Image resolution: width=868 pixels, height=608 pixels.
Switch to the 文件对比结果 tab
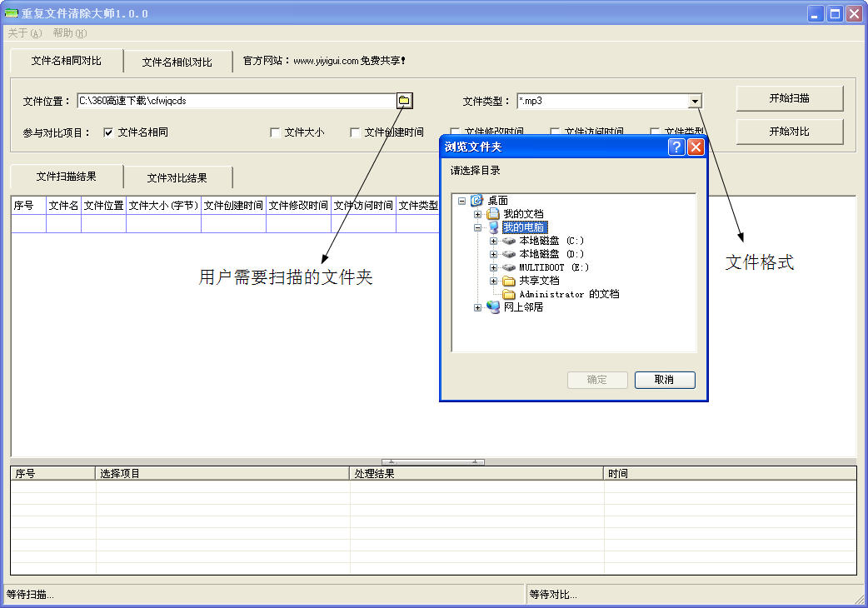(x=177, y=177)
